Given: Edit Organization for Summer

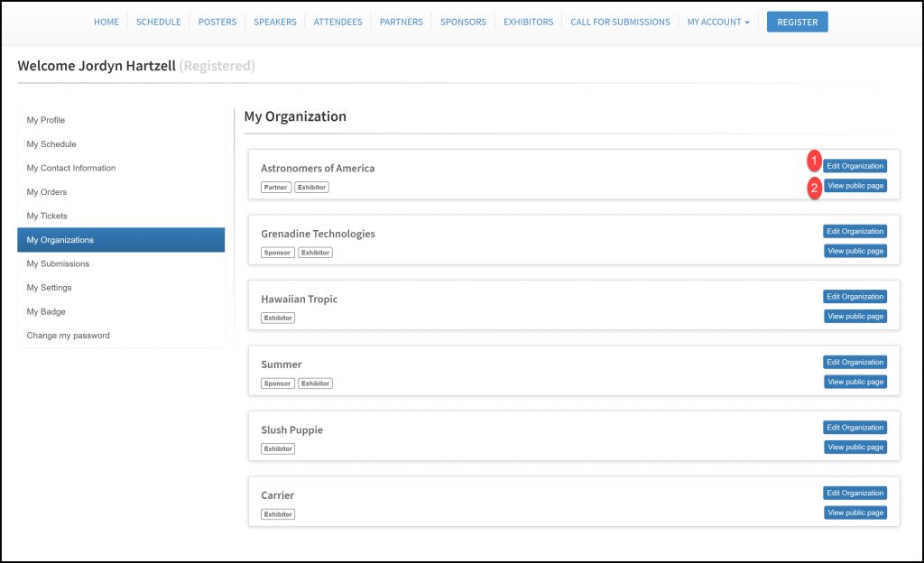Looking at the screenshot, I should click(x=855, y=362).
